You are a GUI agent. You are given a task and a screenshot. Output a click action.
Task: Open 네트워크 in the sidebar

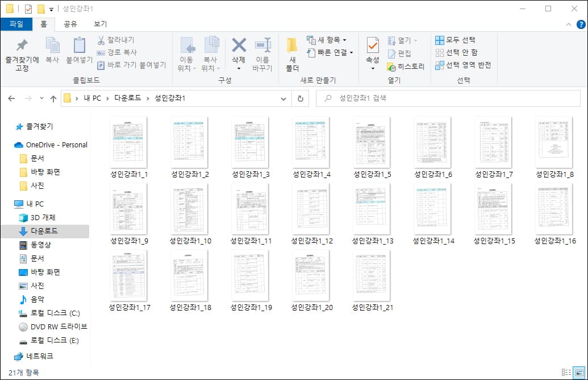click(x=34, y=356)
